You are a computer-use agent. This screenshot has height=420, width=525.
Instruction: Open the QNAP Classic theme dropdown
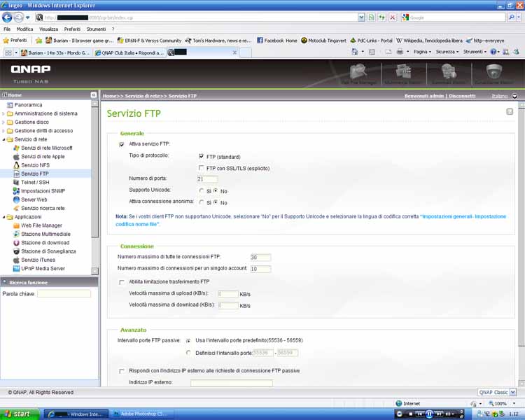point(497,393)
